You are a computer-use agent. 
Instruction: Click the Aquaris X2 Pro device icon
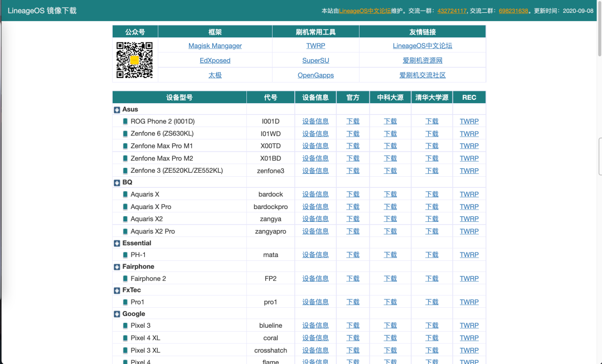(x=125, y=231)
